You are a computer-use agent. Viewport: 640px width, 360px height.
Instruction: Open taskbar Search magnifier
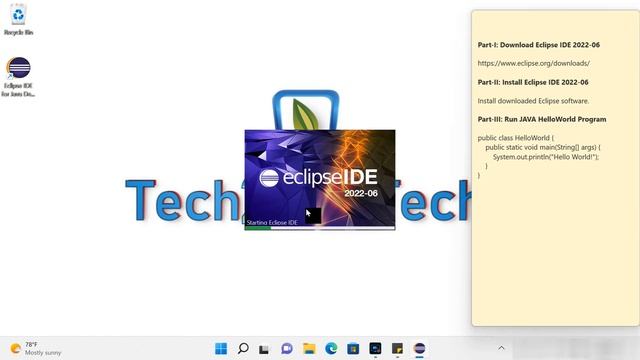click(243, 349)
